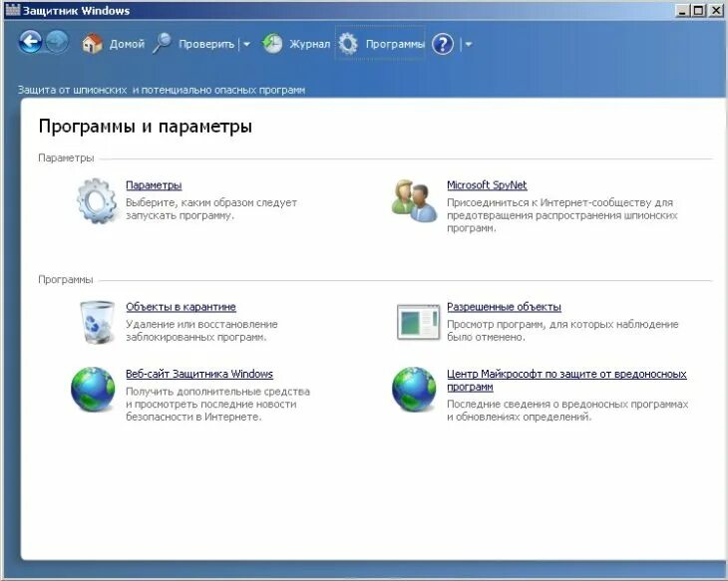The width and height of the screenshot is (728, 581).
Task: Click the globe icon beside Центр Майкрософт
Action: [x=414, y=389]
